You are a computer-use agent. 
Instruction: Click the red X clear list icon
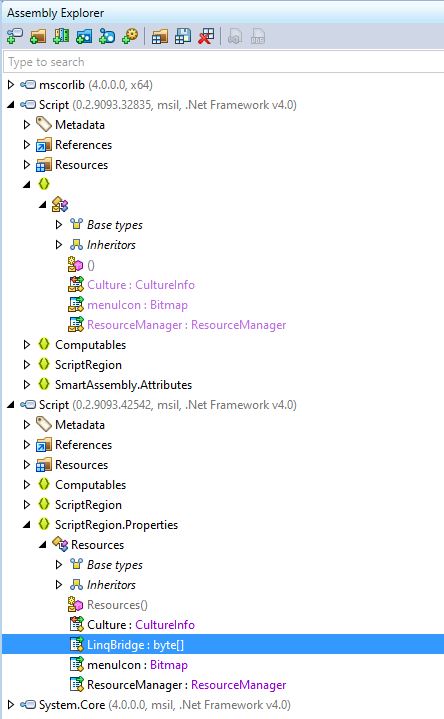(x=206, y=37)
